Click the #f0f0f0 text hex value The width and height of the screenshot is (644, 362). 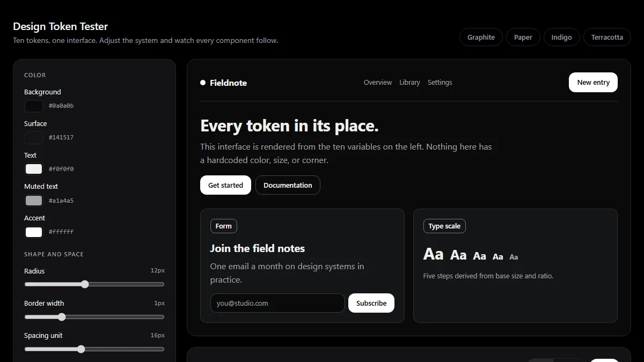pos(61,169)
